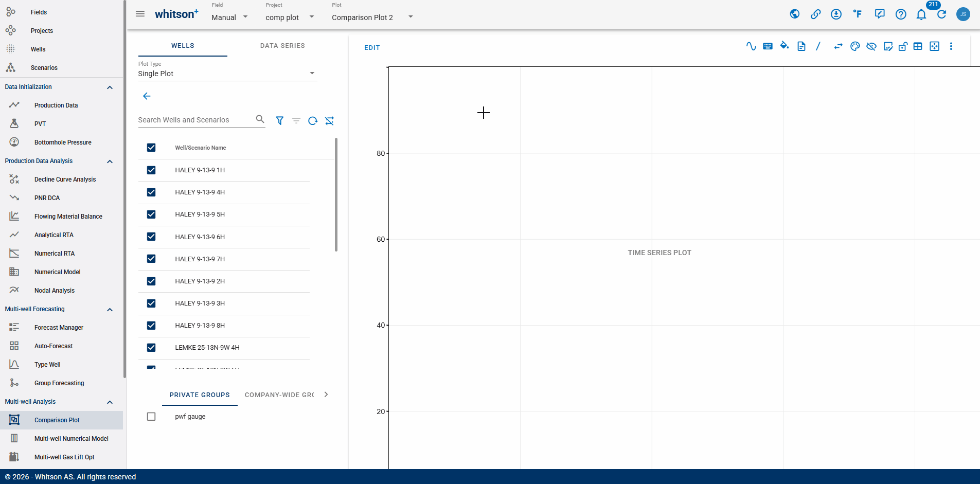The height and width of the screenshot is (484, 980).
Task: Click the fit-to-view arrows icon
Action: [x=935, y=46]
